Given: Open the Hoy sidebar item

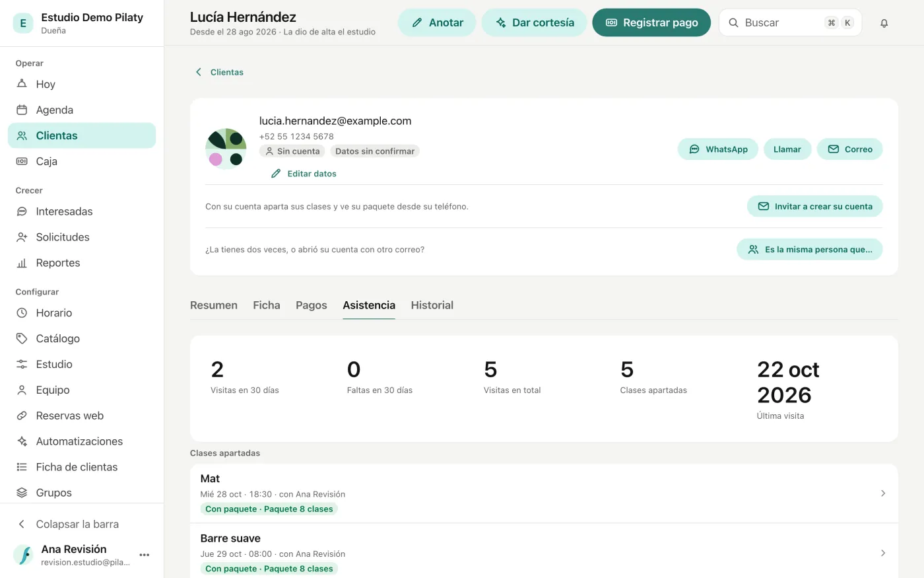Looking at the screenshot, I should [x=82, y=84].
